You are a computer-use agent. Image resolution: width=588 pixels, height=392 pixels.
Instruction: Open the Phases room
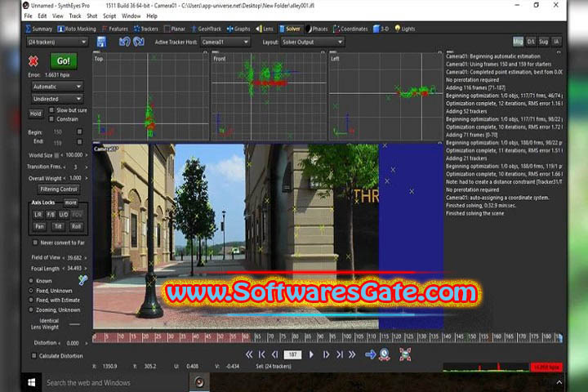point(317,29)
